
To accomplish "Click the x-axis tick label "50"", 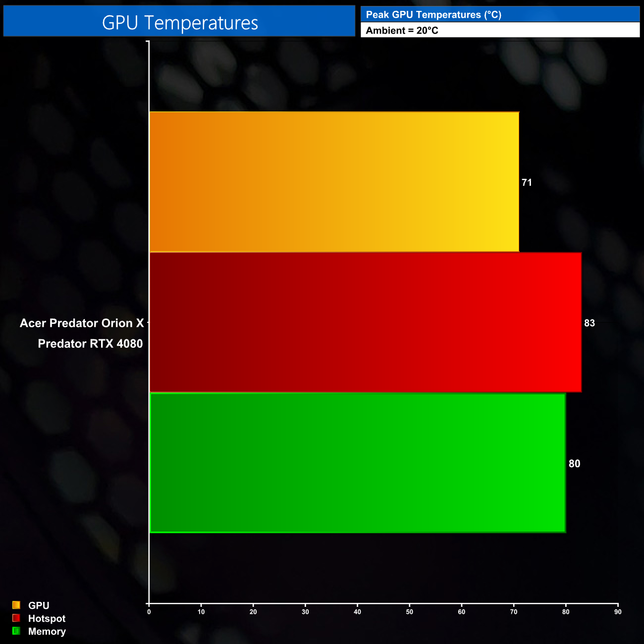I will click(x=410, y=612).
